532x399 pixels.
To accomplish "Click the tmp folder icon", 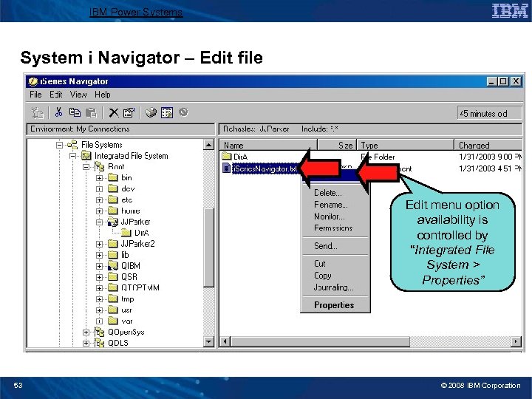I will tap(112, 299).
